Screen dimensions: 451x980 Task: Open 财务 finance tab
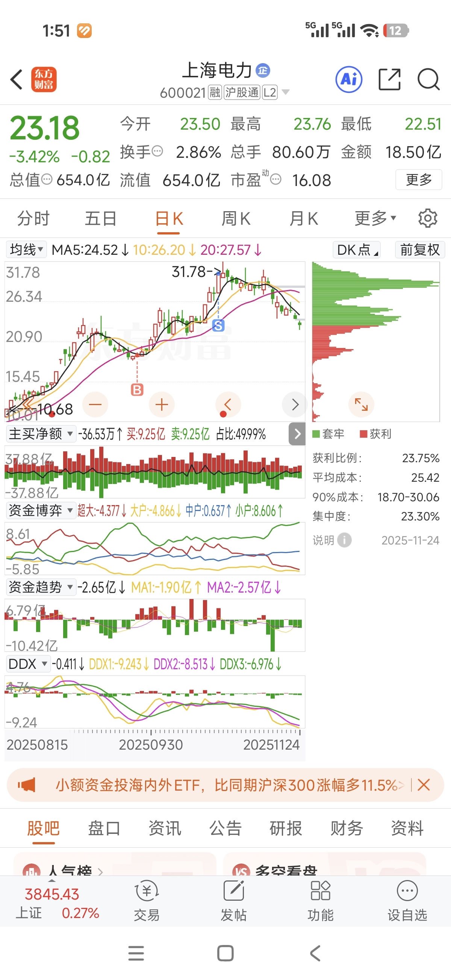(x=347, y=828)
